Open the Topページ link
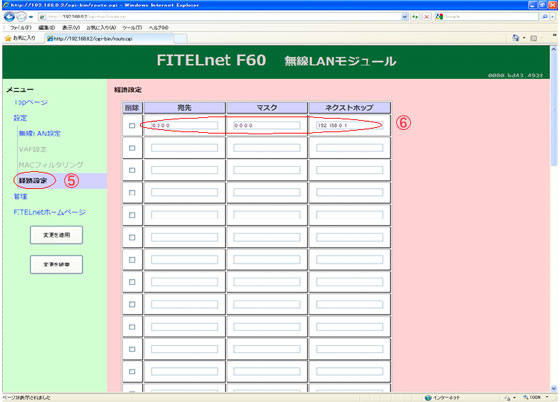This screenshot has width=560, height=402. coord(31,102)
